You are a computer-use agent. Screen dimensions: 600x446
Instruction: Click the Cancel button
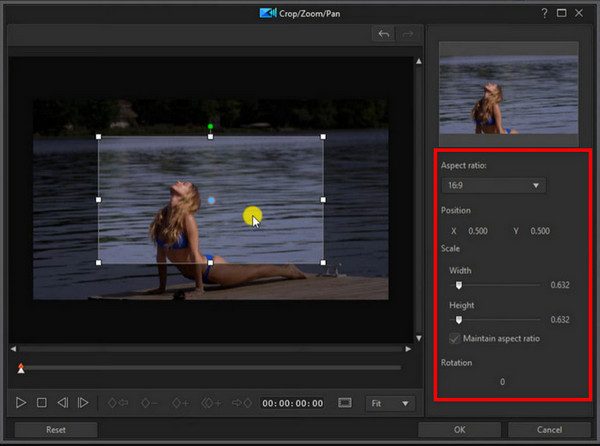pyautogui.click(x=549, y=430)
